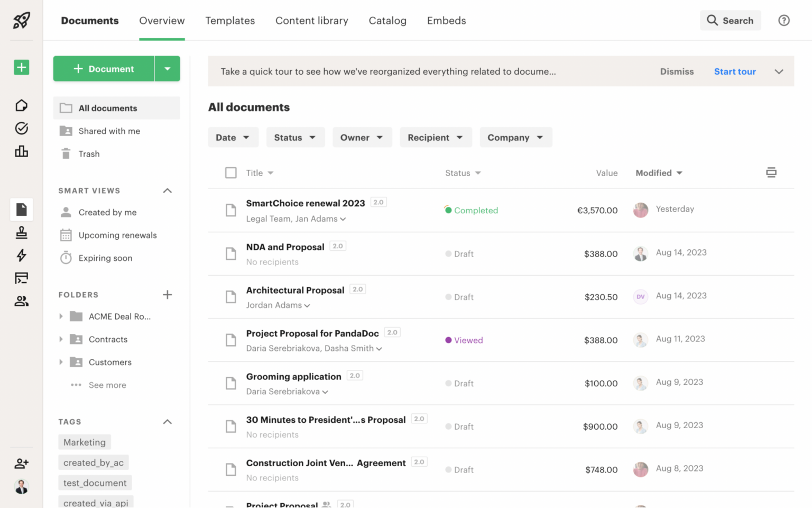The height and width of the screenshot is (508, 812).
Task: Select the Contacts people icon in sidebar
Action: click(x=21, y=301)
